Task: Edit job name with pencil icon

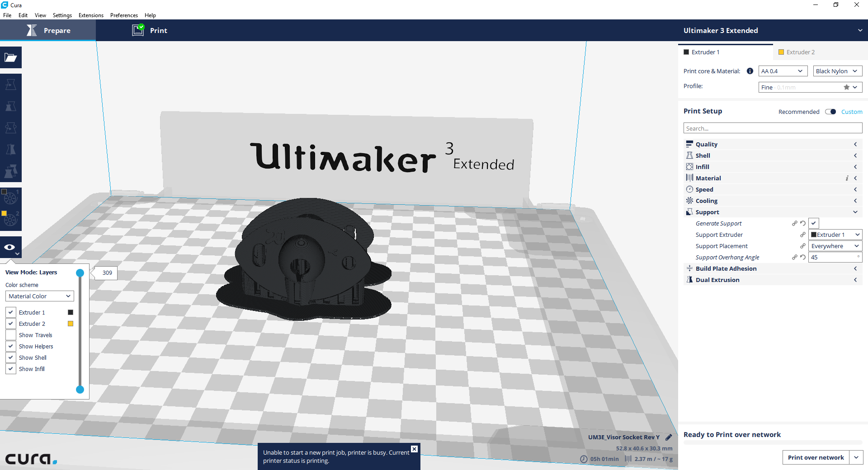Action: coord(669,437)
